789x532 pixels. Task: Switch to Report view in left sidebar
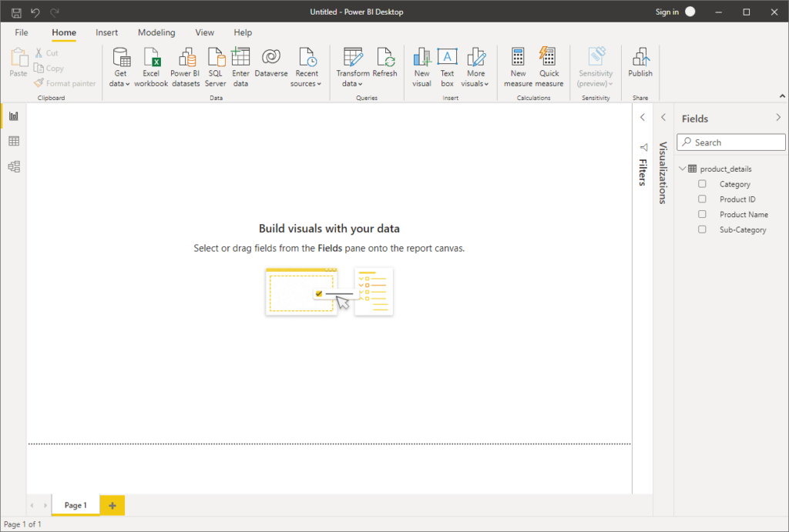tap(14, 116)
